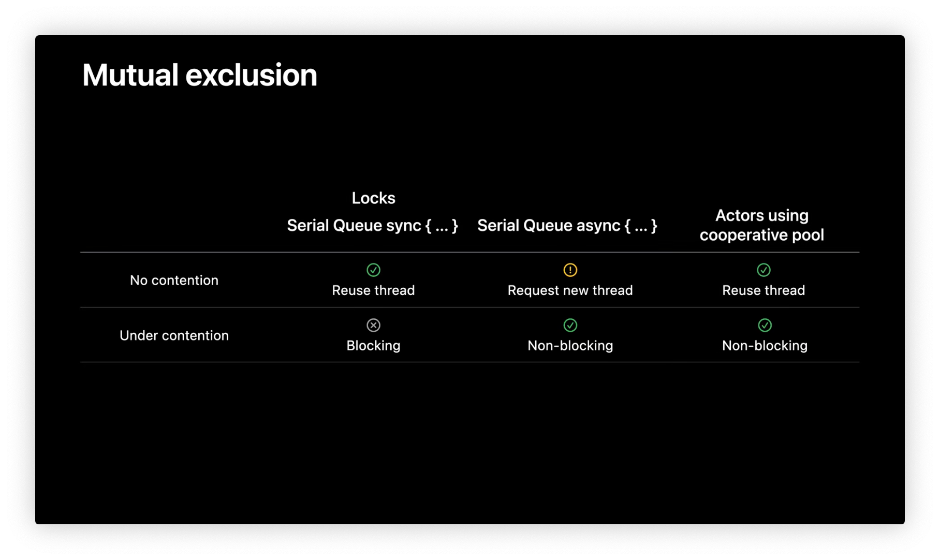940x560 pixels.
Task: Select the 'Mutual exclusion' slide title
Action: click(x=199, y=75)
